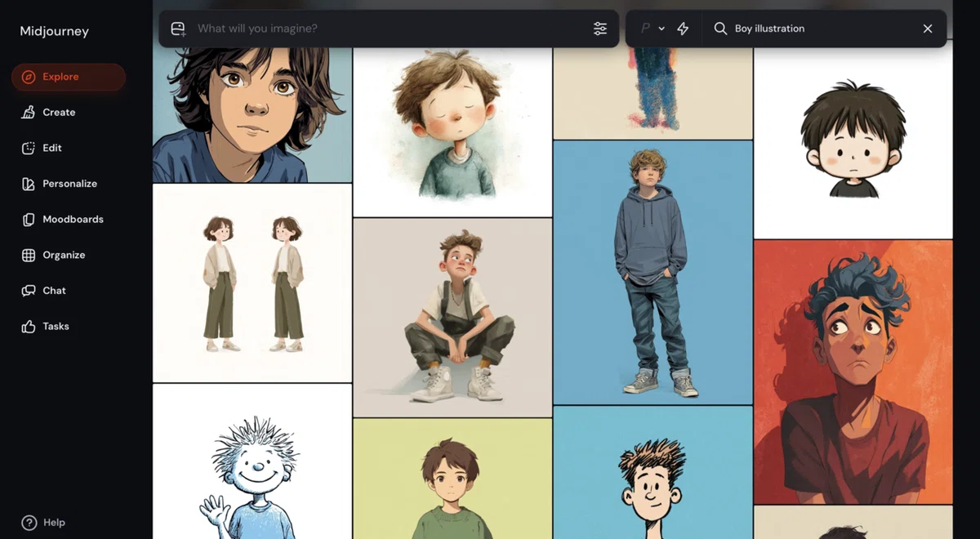Open the prompt settings sliders icon

pos(600,29)
